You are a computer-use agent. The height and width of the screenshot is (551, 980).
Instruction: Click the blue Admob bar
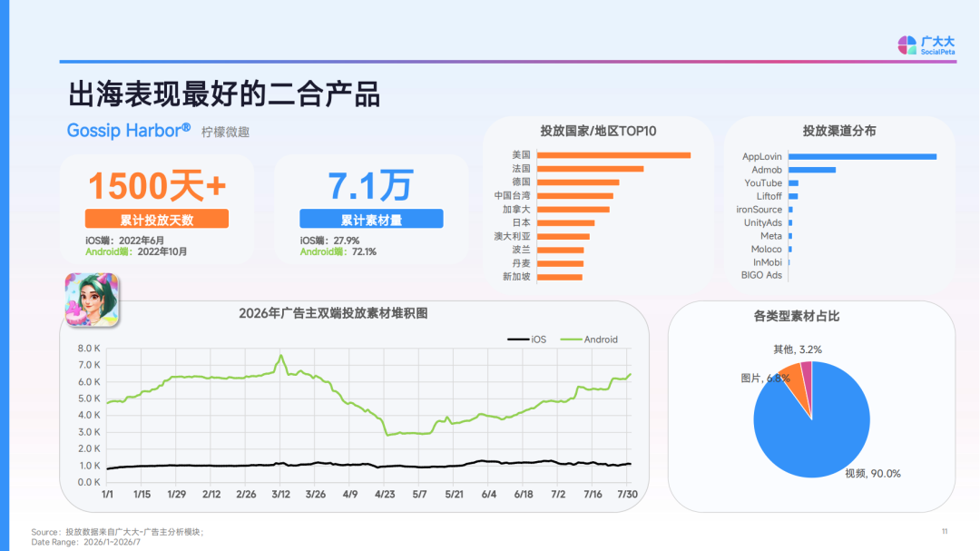click(x=812, y=170)
